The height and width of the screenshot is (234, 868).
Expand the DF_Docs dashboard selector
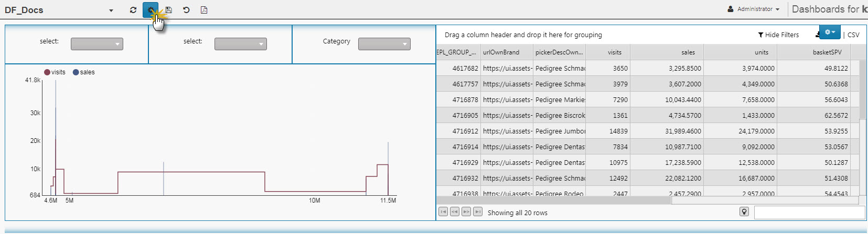[111, 10]
